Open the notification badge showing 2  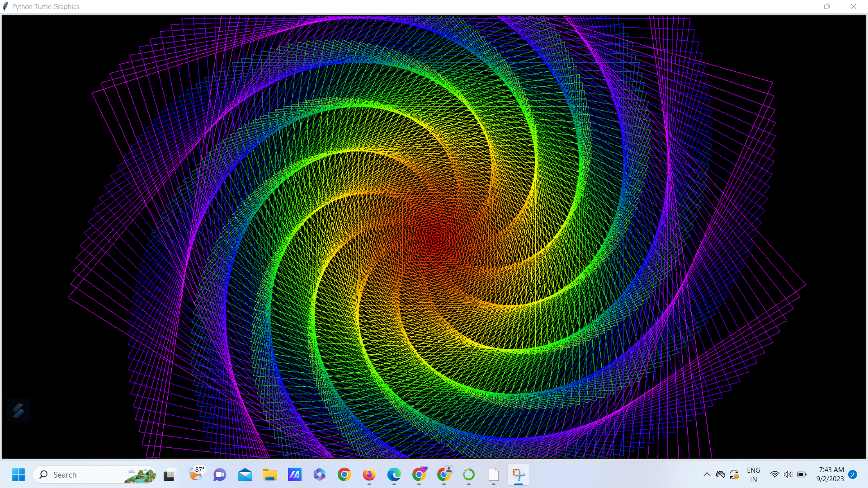coord(853,474)
